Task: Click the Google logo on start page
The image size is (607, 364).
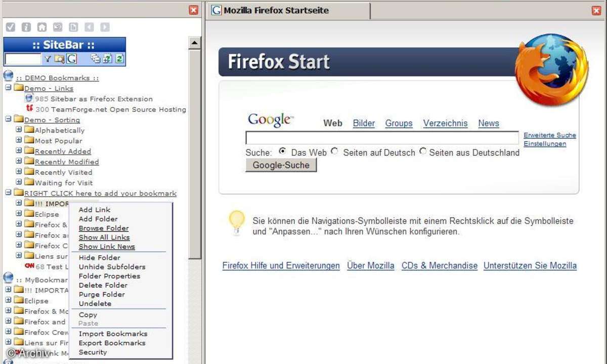Action: pos(271,119)
